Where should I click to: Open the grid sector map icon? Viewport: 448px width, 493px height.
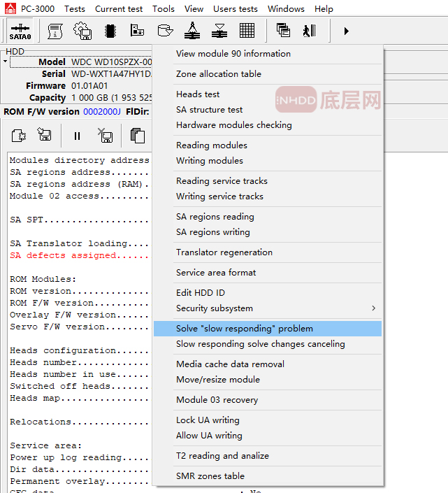(x=247, y=31)
